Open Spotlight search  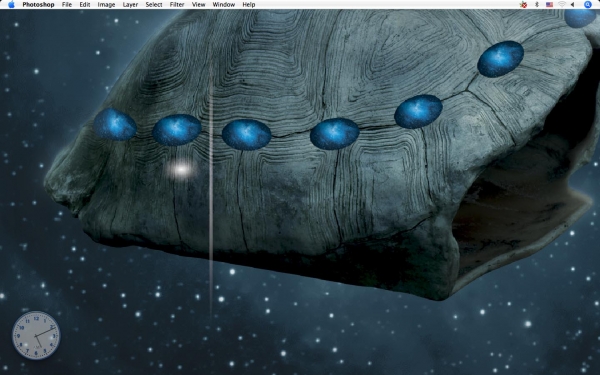coord(587,5)
